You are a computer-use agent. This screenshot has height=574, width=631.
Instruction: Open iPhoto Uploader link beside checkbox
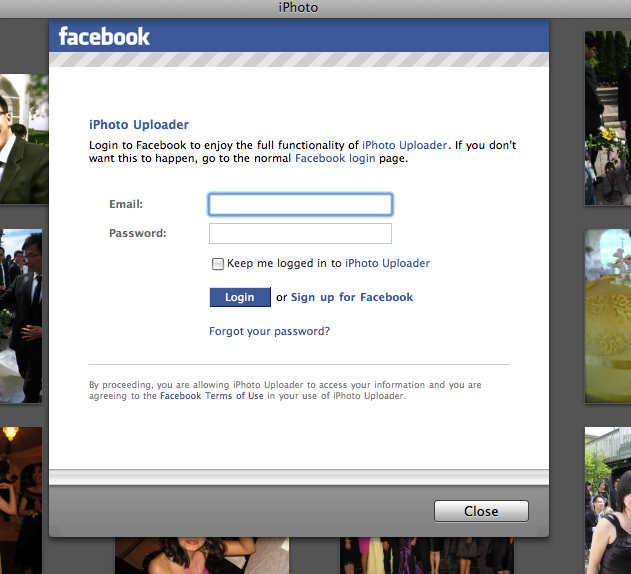tap(388, 263)
